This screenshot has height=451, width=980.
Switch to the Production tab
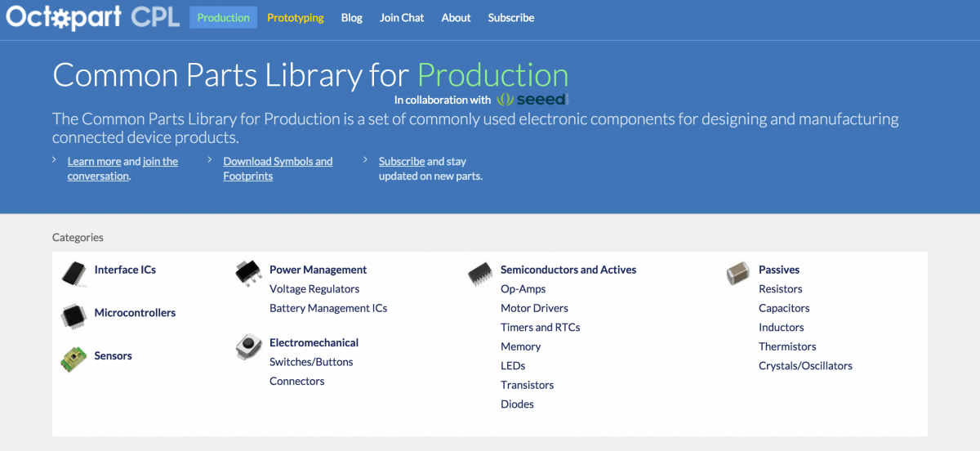[x=223, y=18]
